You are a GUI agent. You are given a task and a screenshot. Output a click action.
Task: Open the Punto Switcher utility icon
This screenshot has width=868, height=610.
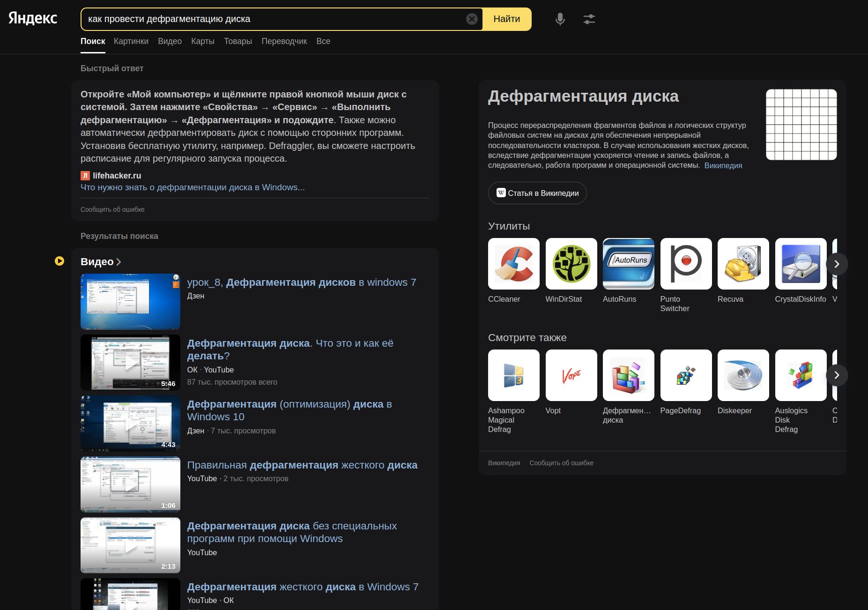686,264
